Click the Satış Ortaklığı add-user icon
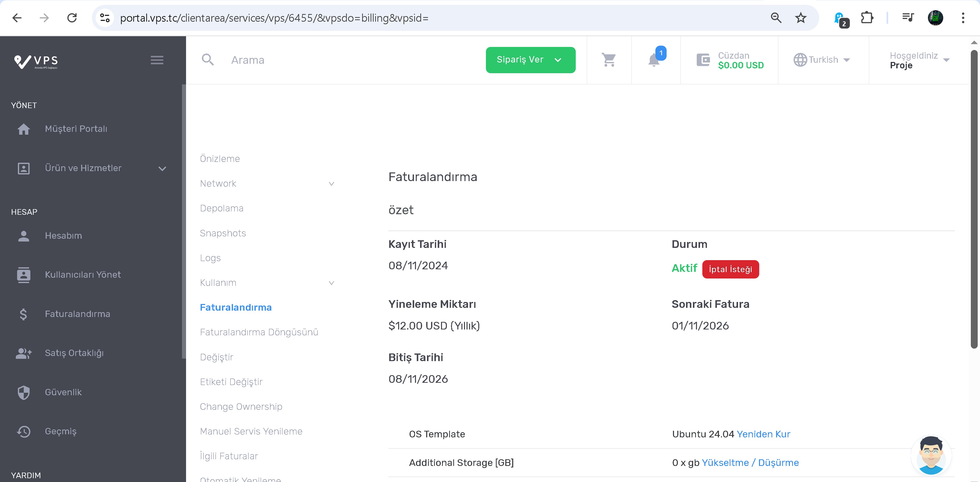This screenshot has width=980, height=482. click(23, 353)
